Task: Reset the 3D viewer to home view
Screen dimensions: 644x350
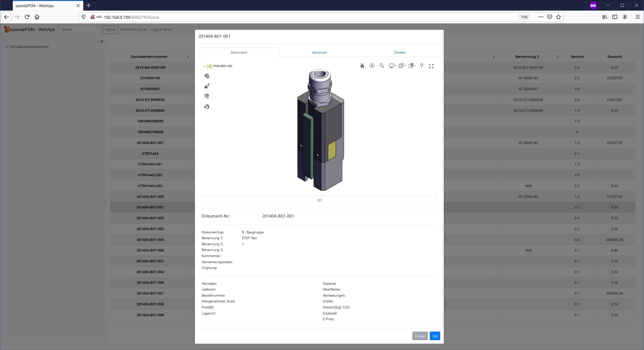Action: point(362,66)
